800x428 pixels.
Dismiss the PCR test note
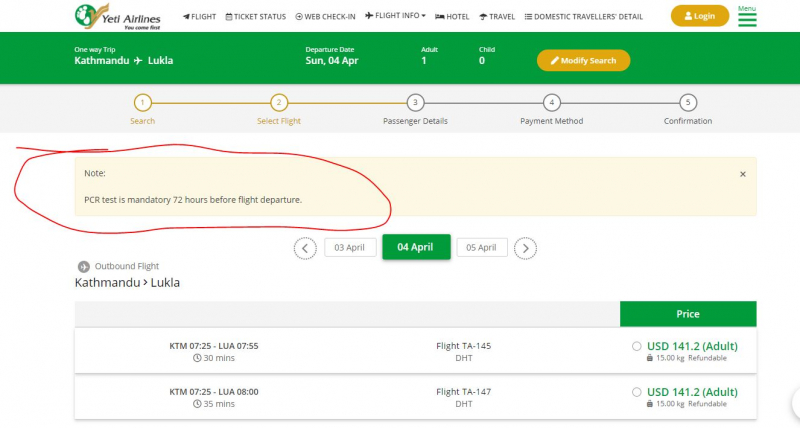[x=742, y=174]
